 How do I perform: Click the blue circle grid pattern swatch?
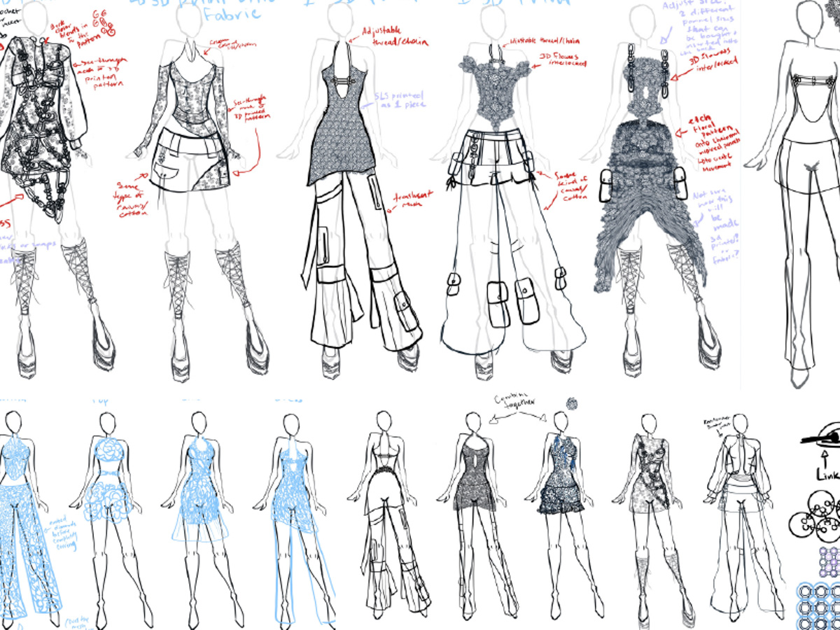tap(819, 608)
